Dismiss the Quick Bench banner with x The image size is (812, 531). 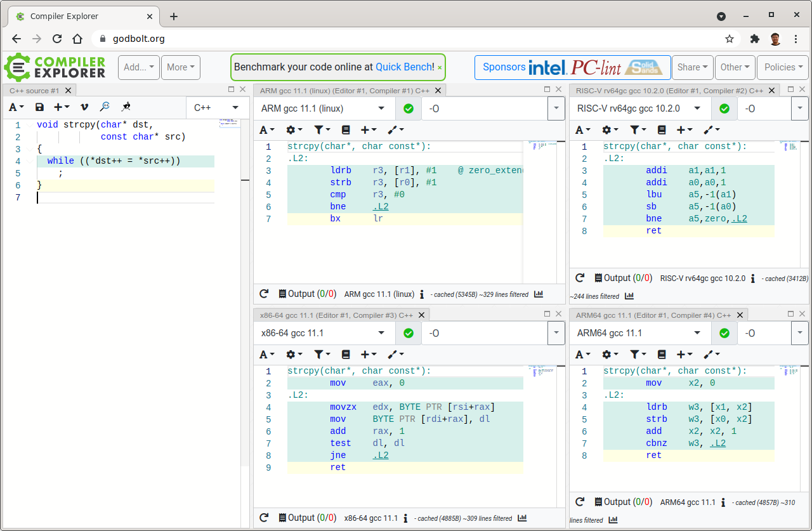[440, 67]
